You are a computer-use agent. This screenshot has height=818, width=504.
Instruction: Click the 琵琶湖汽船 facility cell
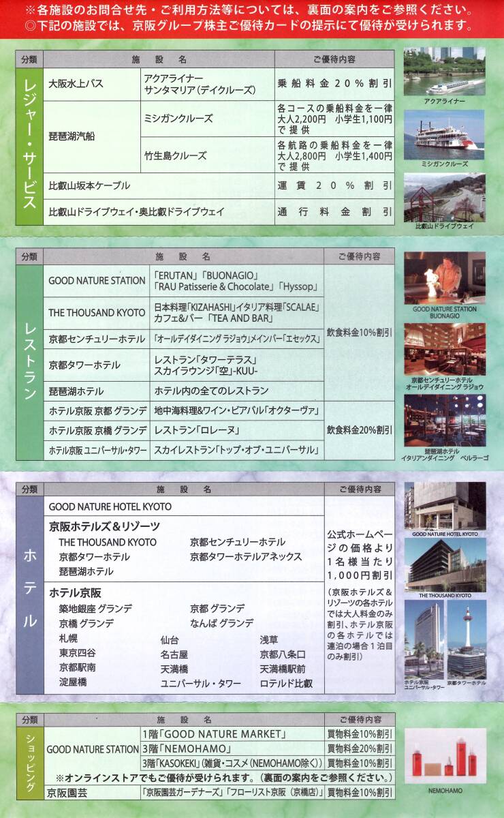point(91,136)
